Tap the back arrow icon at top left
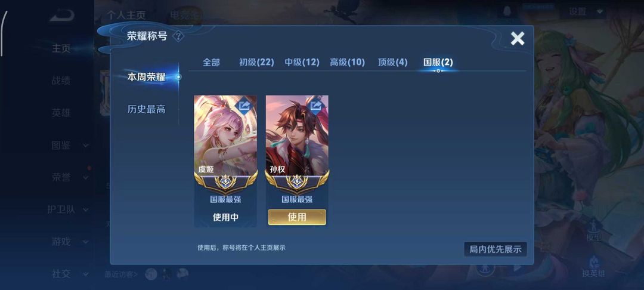Screen dimensions: 644x290 click(x=62, y=16)
